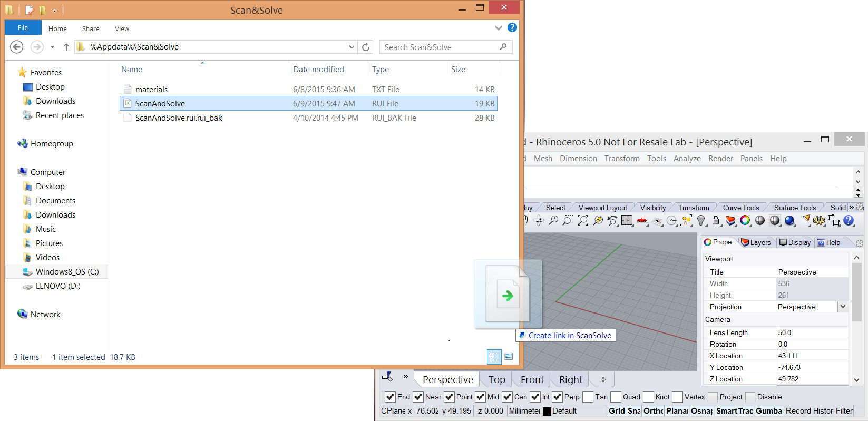Enable the Quad osnap checkbox

point(616,397)
